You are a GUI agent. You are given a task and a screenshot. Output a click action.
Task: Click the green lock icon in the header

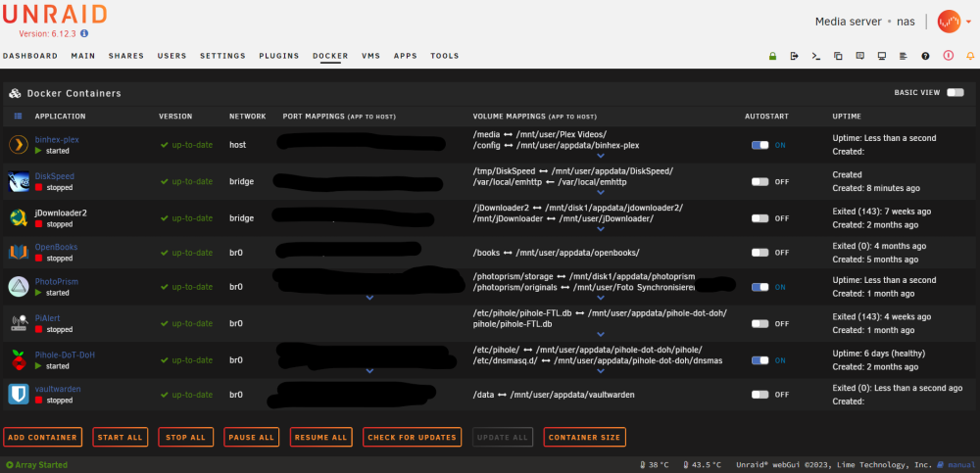tap(772, 56)
